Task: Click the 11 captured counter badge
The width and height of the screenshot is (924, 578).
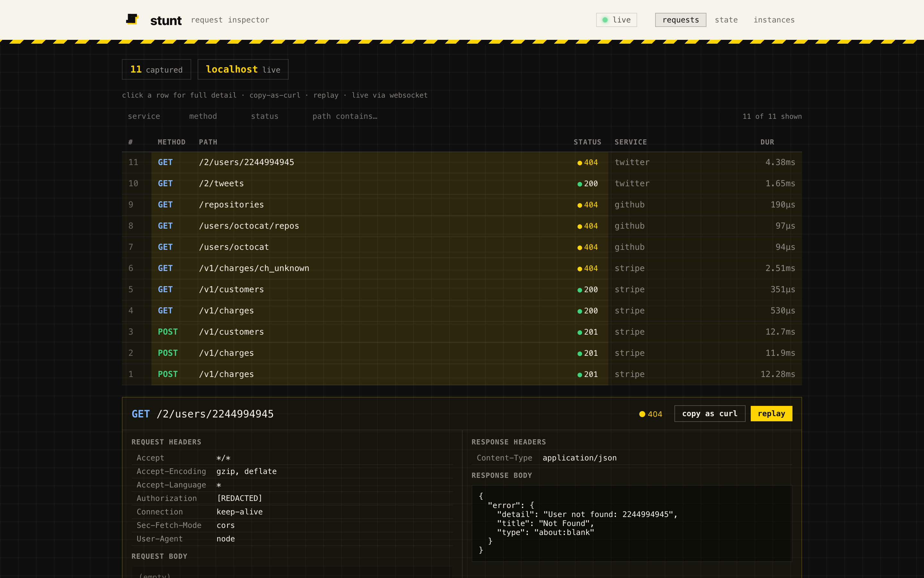Action: pos(156,69)
